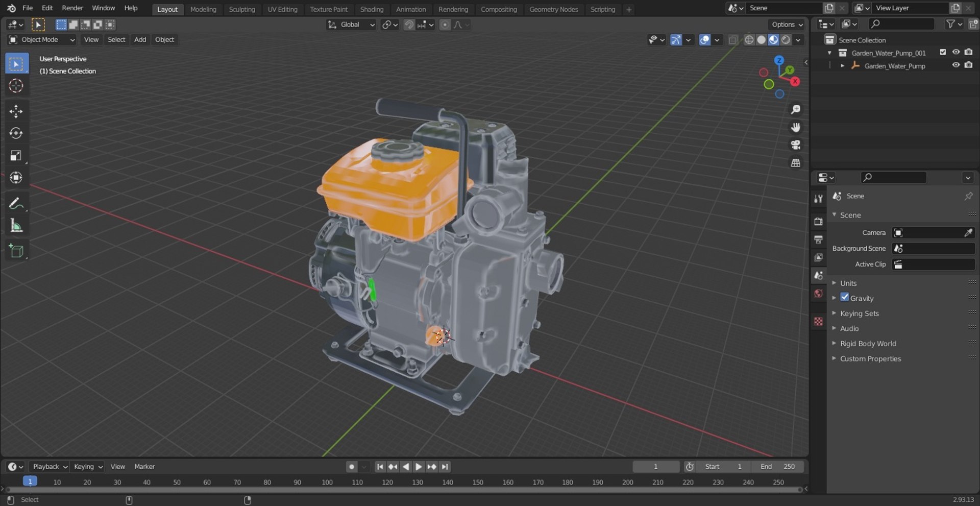Open the File menu
980x506 pixels.
coord(28,8)
